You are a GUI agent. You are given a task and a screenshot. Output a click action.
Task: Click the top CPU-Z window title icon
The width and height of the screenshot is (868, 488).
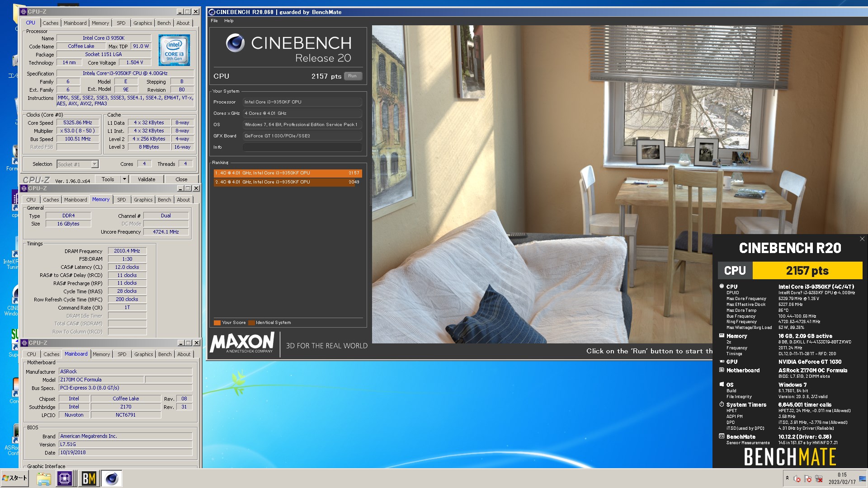[24, 12]
